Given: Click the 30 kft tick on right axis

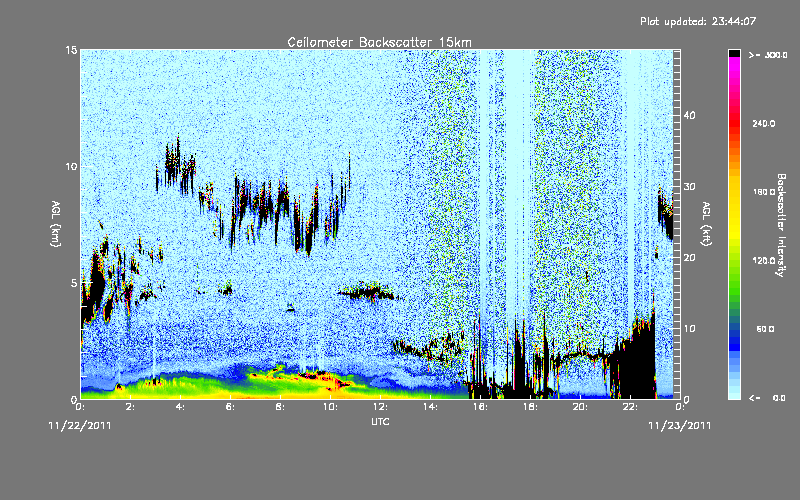Looking at the screenshot, I should (689, 186).
